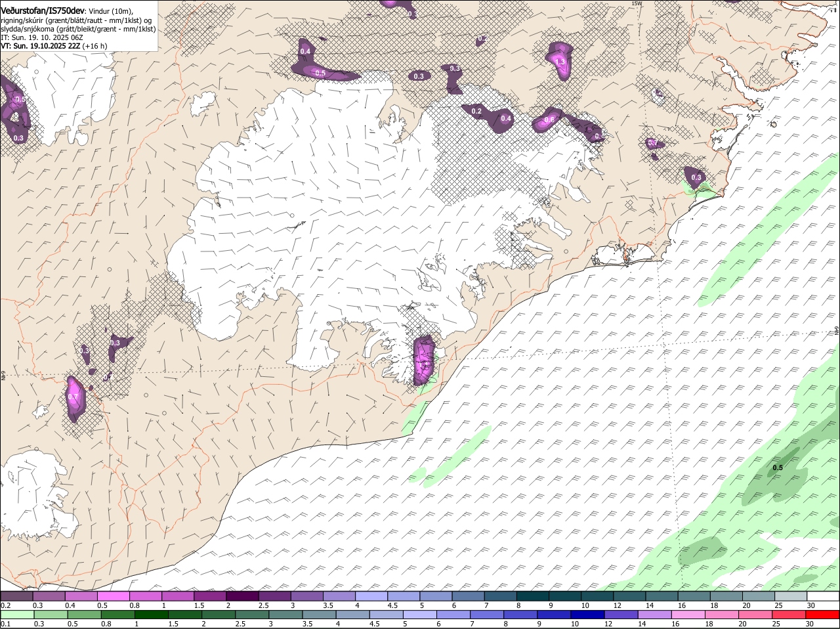
Task: Select rain-scale swatch between 5 and 6
Action: coord(421,615)
